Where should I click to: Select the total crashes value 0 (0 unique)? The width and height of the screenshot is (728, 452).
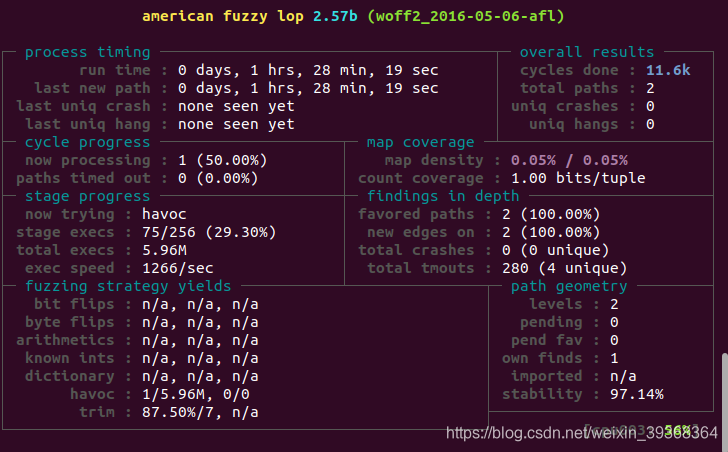(555, 251)
